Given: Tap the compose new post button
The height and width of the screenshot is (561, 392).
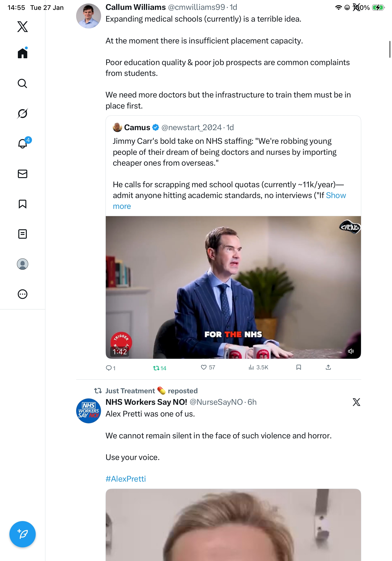Looking at the screenshot, I should coord(23,534).
